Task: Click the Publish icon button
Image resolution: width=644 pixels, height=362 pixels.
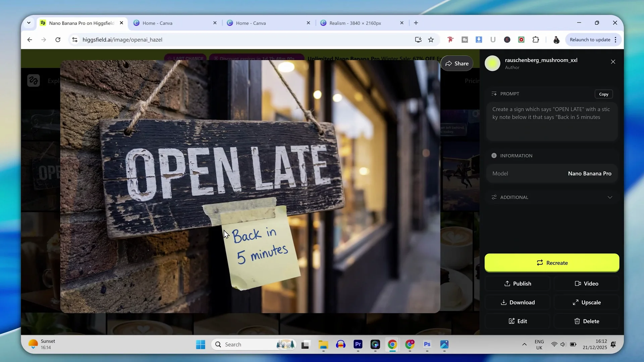Action: pos(518,283)
